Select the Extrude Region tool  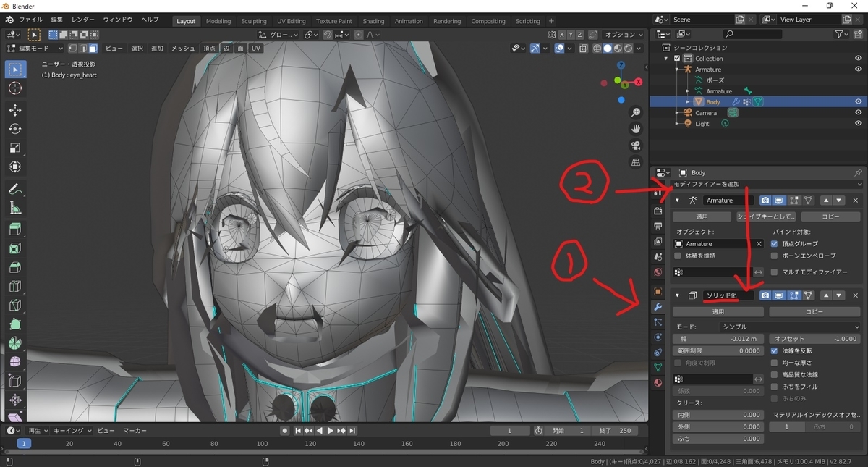point(15,230)
